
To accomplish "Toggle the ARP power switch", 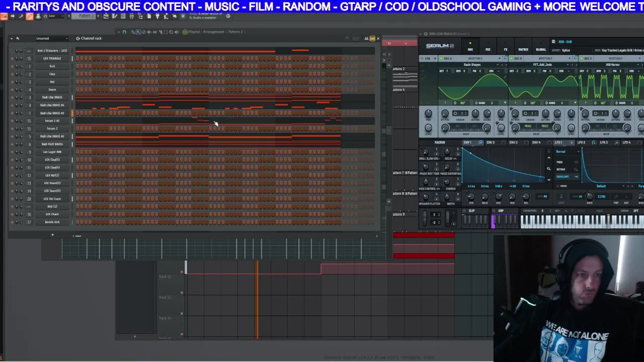I will pos(495,211).
